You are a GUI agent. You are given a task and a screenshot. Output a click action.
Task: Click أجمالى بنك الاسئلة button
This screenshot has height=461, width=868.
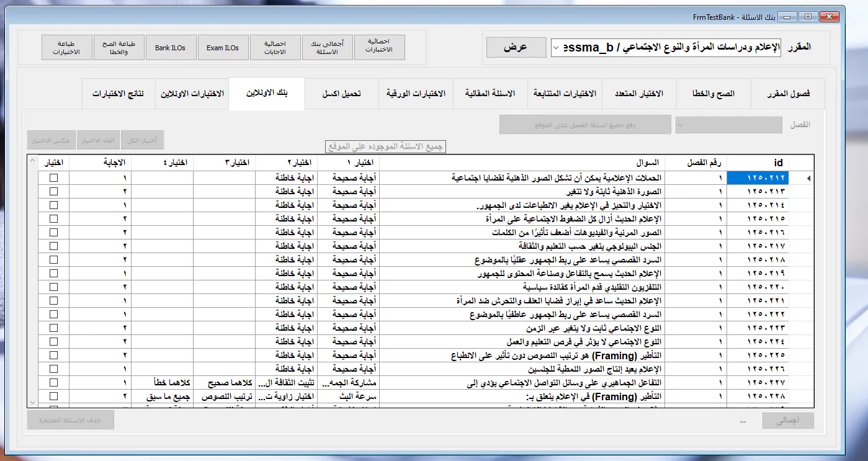(x=327, y=48)
